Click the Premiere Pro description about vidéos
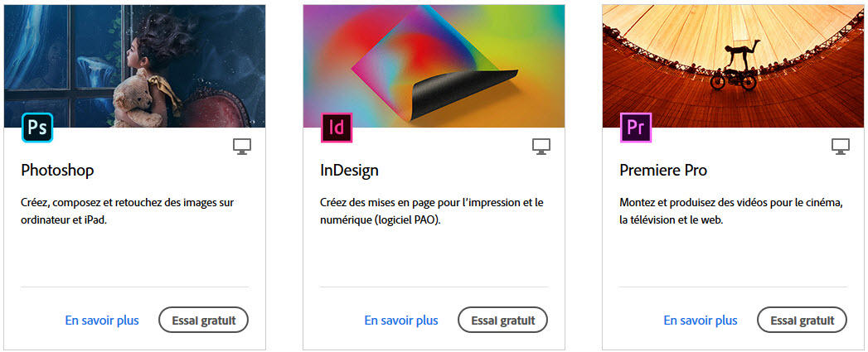Viewport: 868px width, 352px height. pyautogui.click(x=730, y=211)
